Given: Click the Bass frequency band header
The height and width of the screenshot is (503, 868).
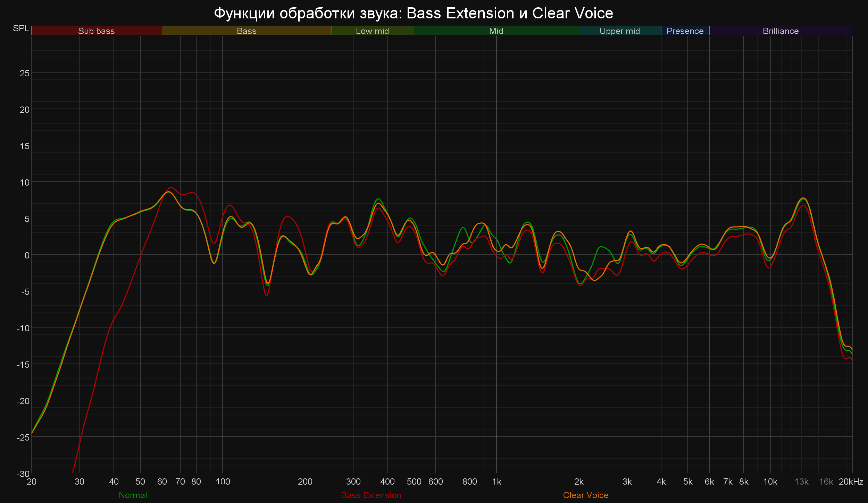Looking at the screenshot, I should tap(247, 31).
